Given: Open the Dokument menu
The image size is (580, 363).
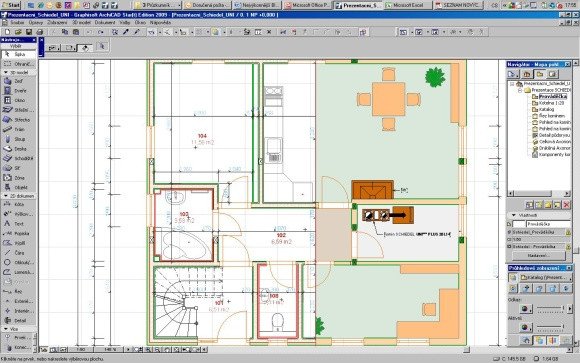Looking at the screenshot, I should [105, 23].
